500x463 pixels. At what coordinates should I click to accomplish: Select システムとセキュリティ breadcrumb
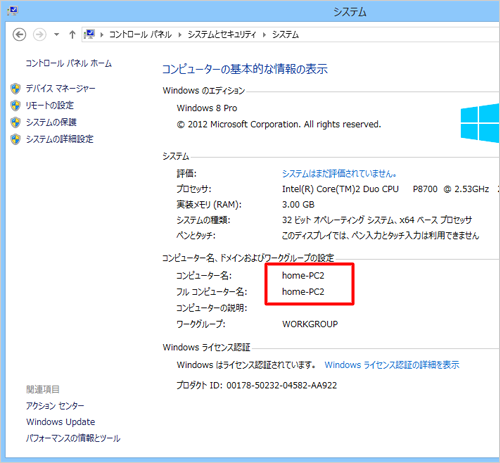[222, 34]
